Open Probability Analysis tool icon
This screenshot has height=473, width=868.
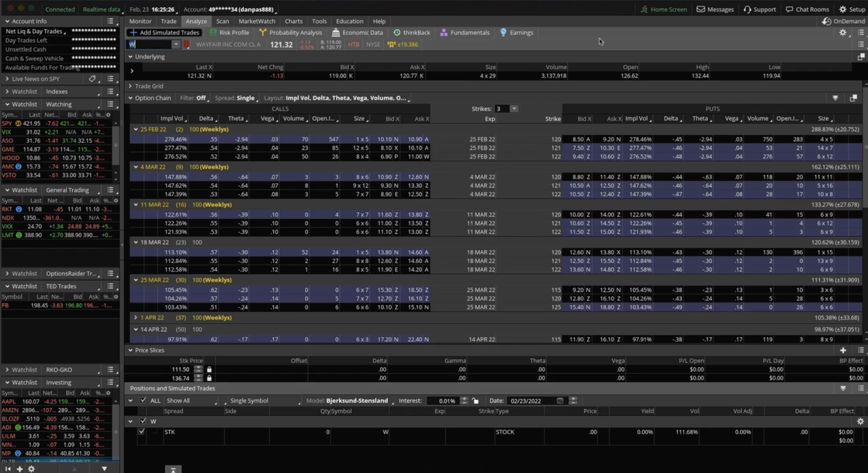[262, 32]
